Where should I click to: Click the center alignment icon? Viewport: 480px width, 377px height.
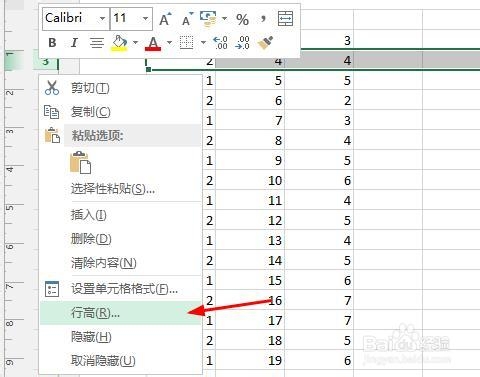click(x=97, y=43)
